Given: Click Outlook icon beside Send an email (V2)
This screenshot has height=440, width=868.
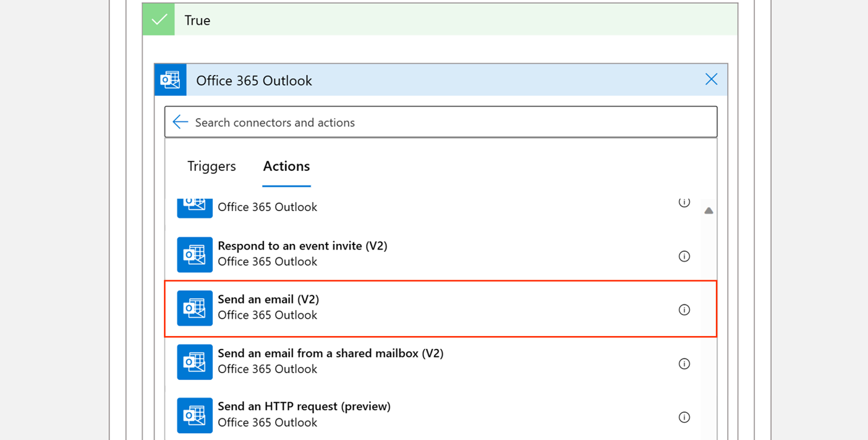Looking at the screenshot, I should click(x=195, y=308).
